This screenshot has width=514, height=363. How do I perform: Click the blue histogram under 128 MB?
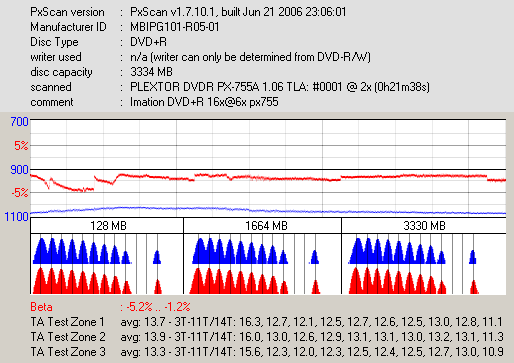[97, 251]
